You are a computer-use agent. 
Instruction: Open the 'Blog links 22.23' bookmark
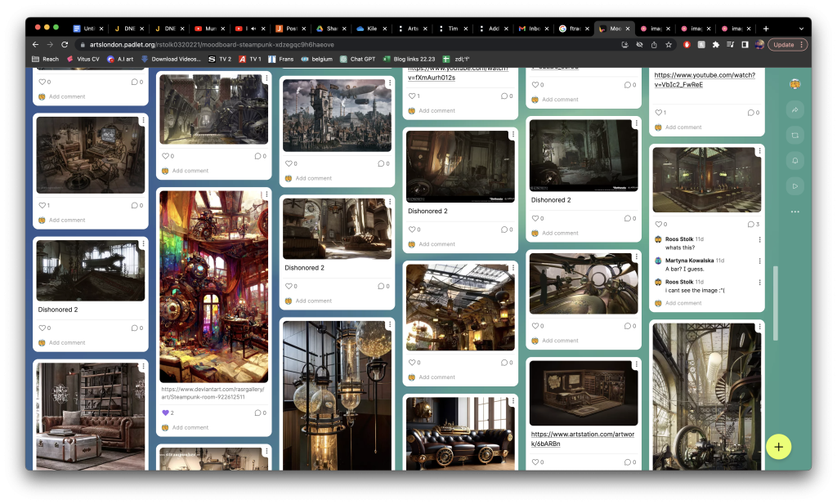(x=409, y=59)
